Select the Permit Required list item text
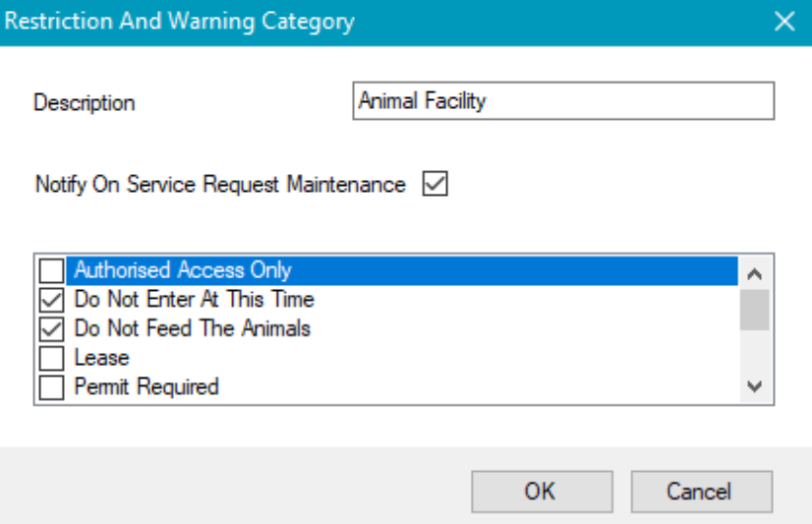812x524 pixels. (145, 387)
